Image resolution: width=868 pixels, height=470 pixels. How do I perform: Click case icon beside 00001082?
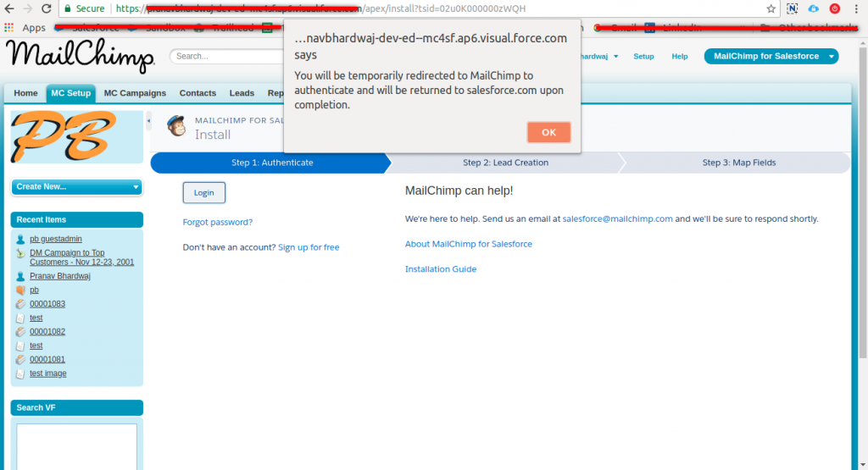20,332
